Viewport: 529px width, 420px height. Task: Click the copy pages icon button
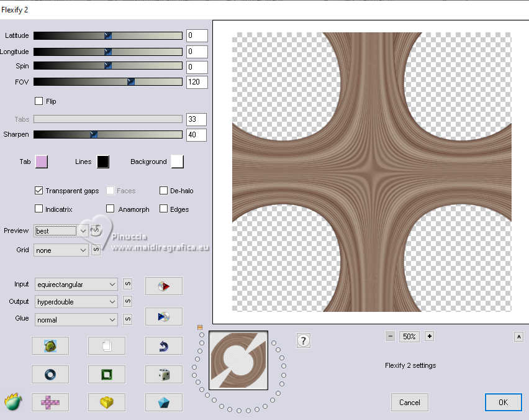[107, 345]
